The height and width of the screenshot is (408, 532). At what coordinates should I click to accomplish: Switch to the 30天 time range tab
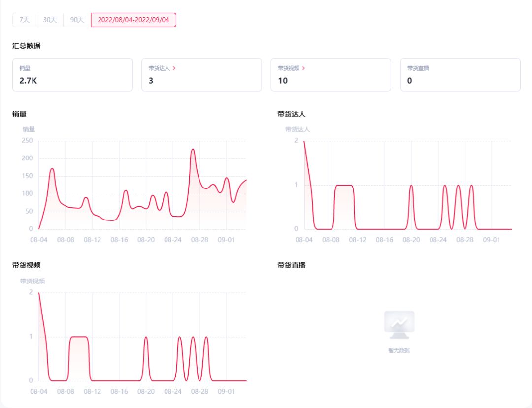coord(50,20)
